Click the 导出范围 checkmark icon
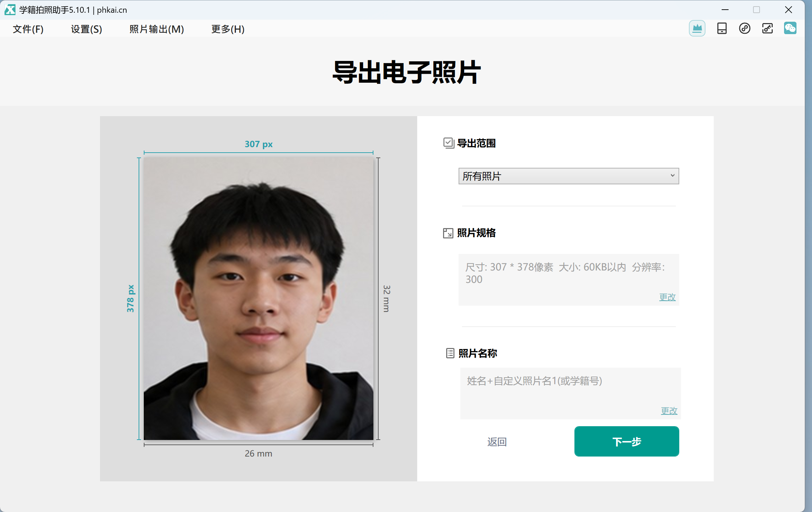 pos(448,143)
